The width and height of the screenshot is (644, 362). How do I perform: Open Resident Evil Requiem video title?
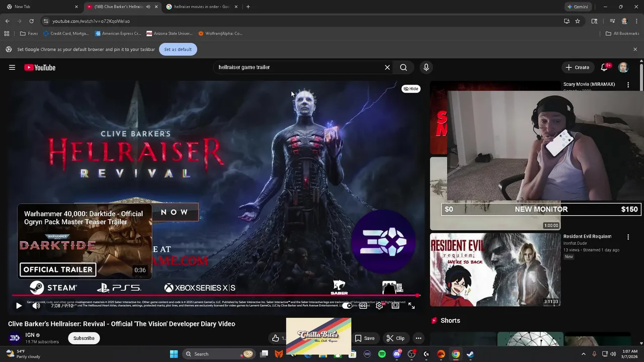[587, 236]
